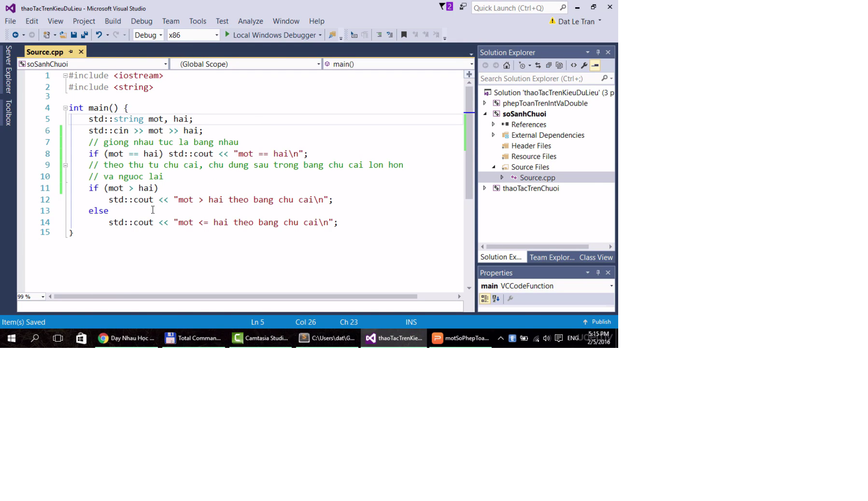Viewport: 868px width, 501px height.
Task: Open the x86 platform dropdown
Action: click(193, 35)
